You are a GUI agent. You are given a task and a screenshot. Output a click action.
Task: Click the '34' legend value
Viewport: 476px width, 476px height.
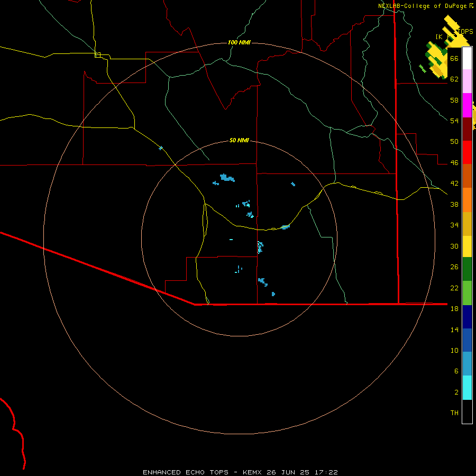point(454,225)
